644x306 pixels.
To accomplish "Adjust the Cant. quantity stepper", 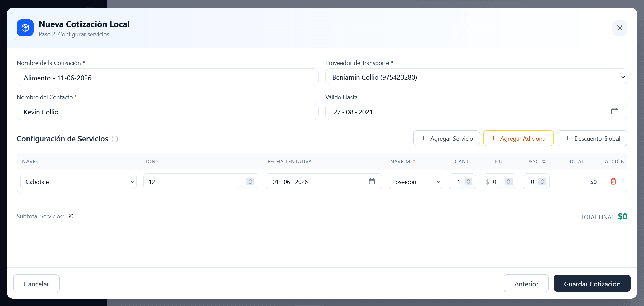I will (469, 182).
